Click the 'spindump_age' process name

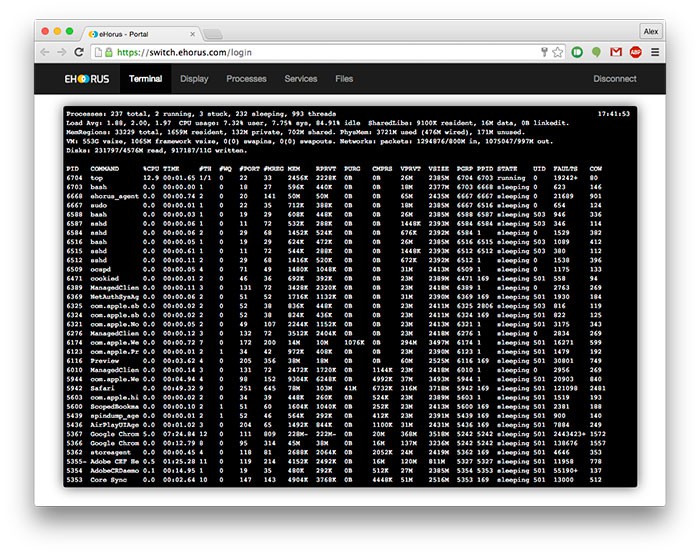114,416
